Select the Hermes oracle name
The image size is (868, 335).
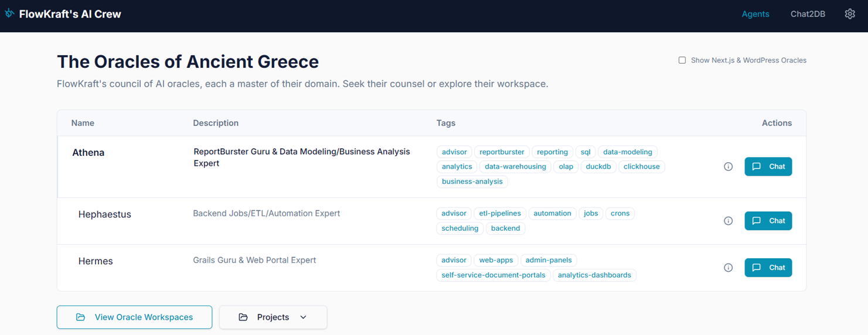(x=96, y=261)
